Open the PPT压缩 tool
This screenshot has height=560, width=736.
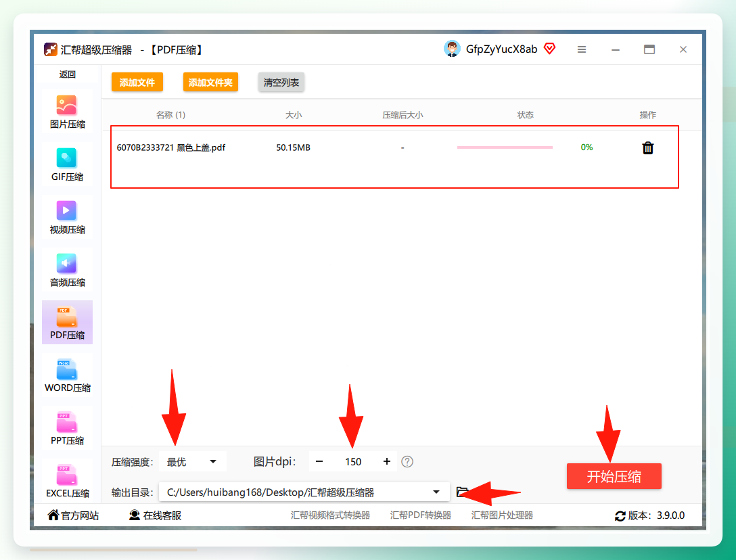click(67, 428)
